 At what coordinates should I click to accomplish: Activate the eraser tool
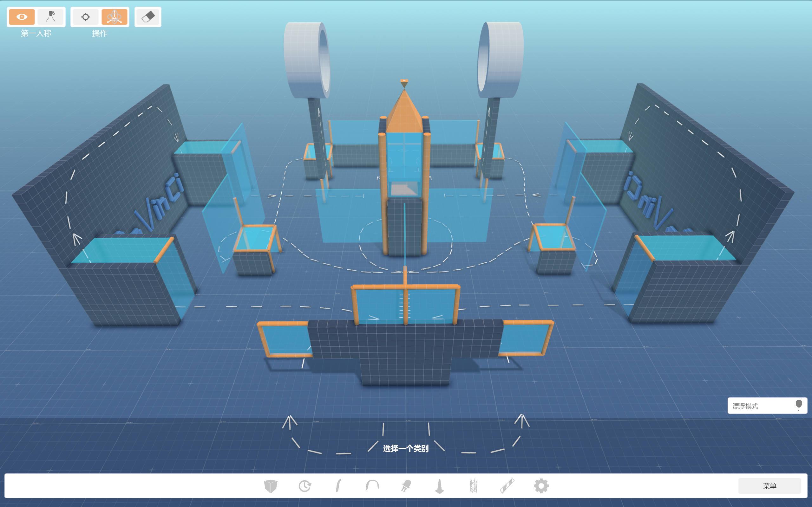pyautogui.click(x=148, y=17)
